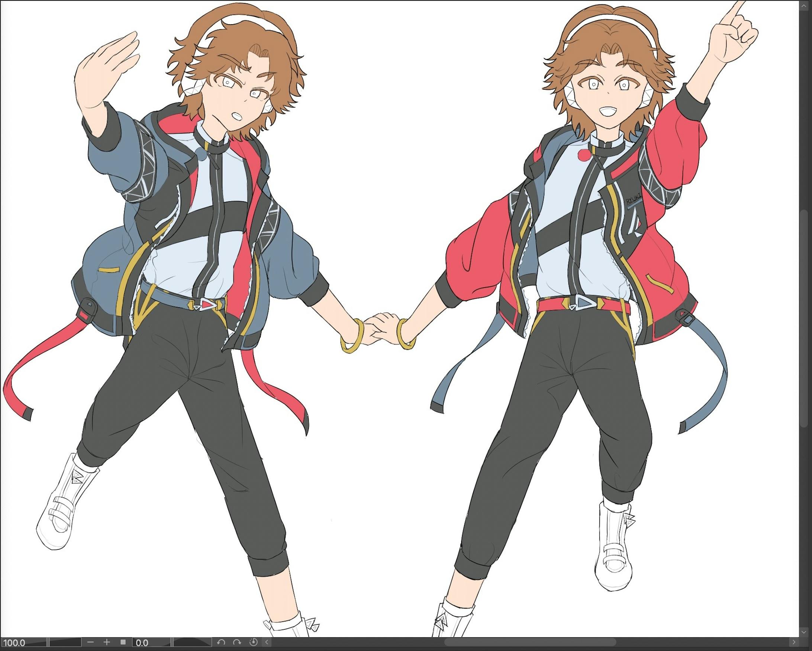
Task: Click the top chevron of the vertical scrollbar
Action: [804, 5]
